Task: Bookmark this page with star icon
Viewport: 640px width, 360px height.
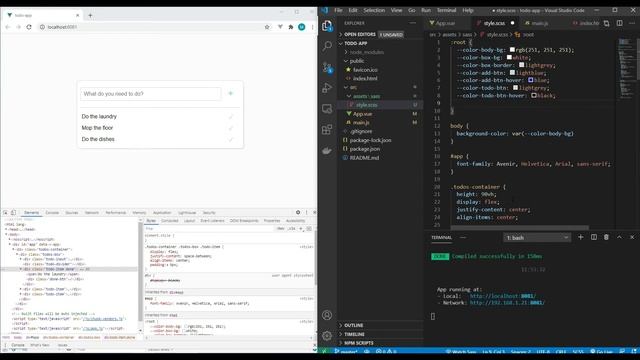Action: pos(267,27)
